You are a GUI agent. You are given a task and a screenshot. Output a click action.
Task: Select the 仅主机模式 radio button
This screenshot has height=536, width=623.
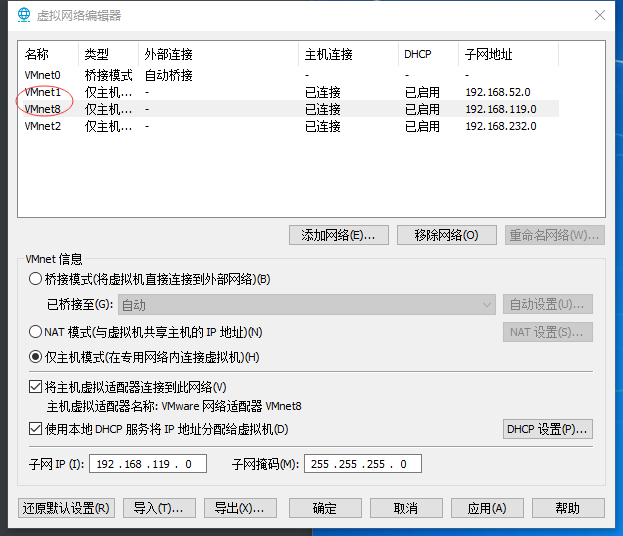(35, 357)
